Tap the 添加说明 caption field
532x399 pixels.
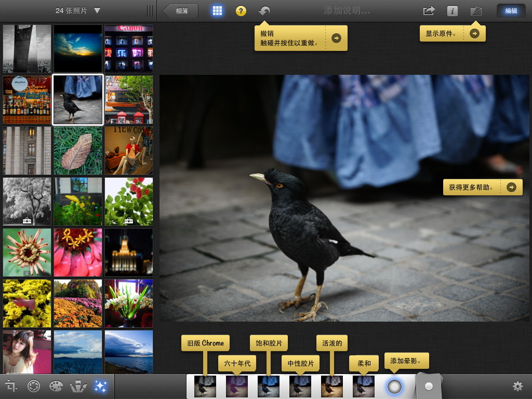[x=347, y=11]
